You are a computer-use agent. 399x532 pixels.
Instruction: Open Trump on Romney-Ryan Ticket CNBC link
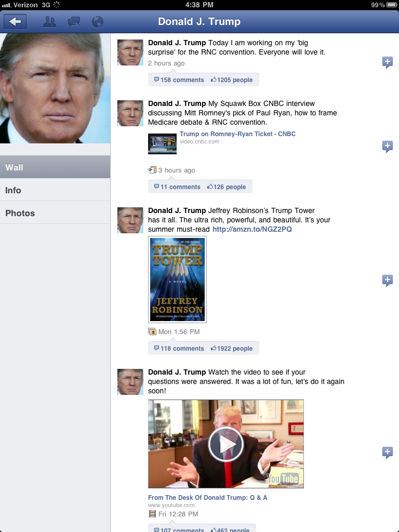[x=237, y=134]
